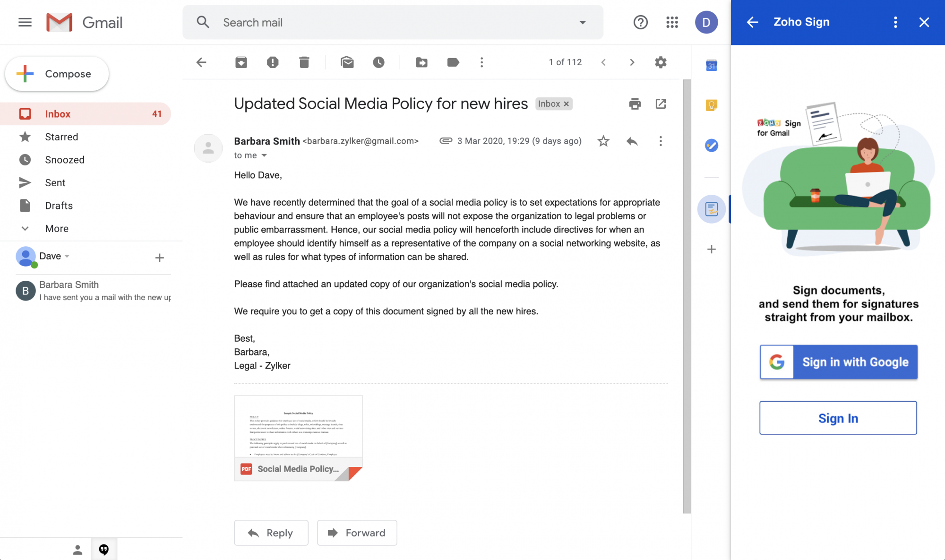Expand the 'to me' recipient details
Viewport: 945px width, 560px height.
tap(264, 155)
